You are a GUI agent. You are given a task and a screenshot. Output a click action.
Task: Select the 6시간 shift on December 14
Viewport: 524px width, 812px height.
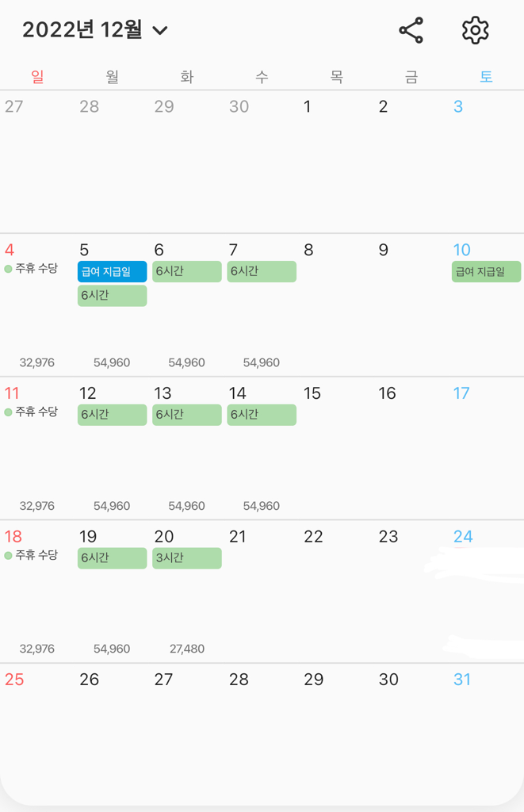[x=262, y=415]
